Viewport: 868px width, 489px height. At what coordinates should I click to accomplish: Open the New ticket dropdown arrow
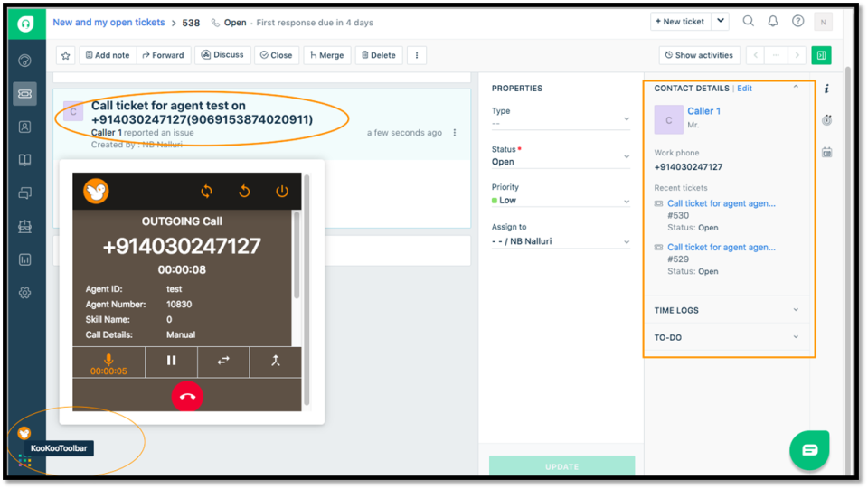click(721, 22)
